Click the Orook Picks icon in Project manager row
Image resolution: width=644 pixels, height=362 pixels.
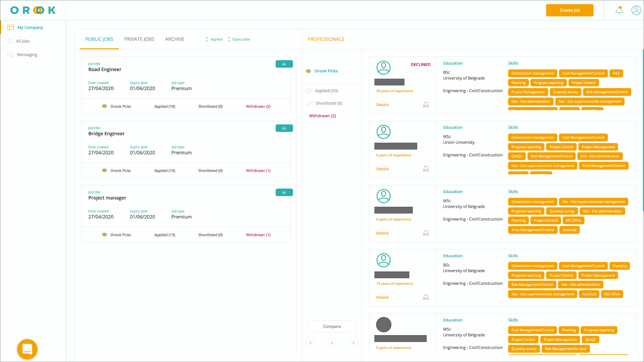104,235
